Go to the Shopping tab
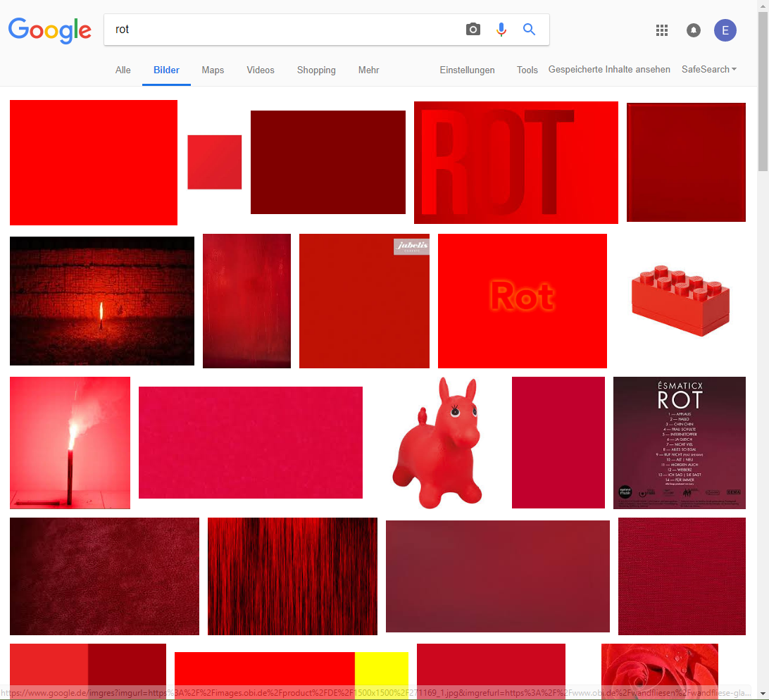Viewport: 769px width, 700px height. [x=316, y=70]
